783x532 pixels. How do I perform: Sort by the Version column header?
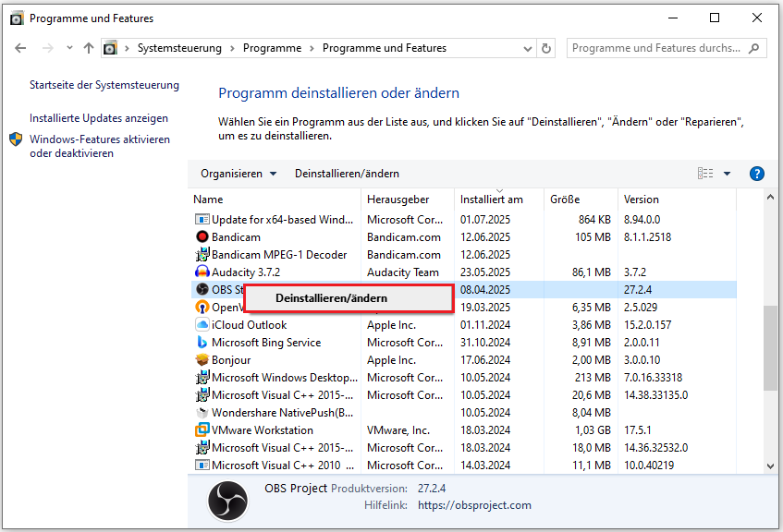(x=677, y=199)
